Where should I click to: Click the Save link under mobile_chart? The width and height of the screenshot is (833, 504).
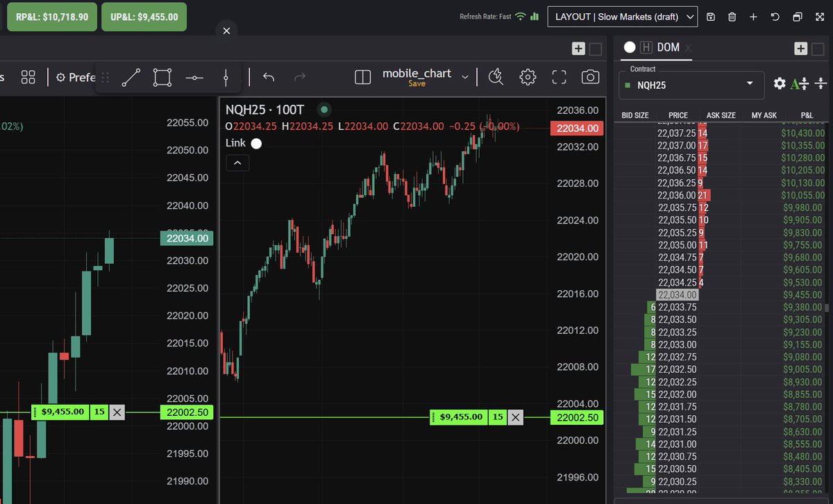click(416, 84)
